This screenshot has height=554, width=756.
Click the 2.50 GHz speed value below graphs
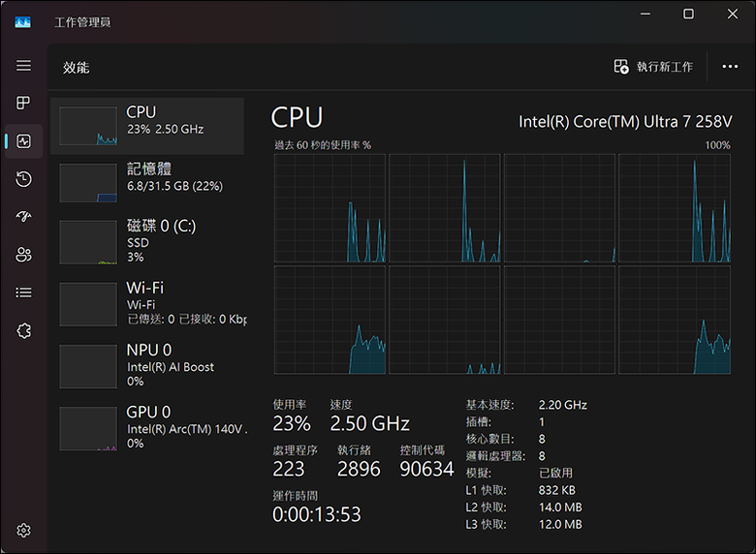370,423
